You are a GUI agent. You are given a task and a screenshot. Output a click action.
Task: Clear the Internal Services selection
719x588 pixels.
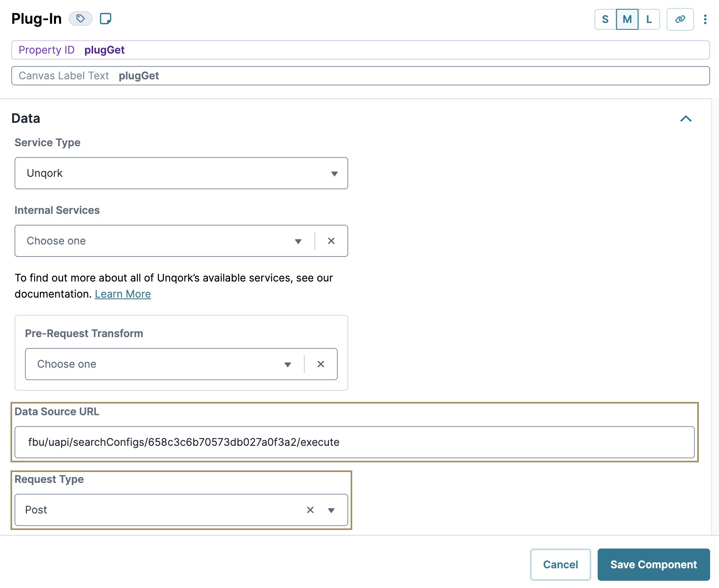point(331,241)
